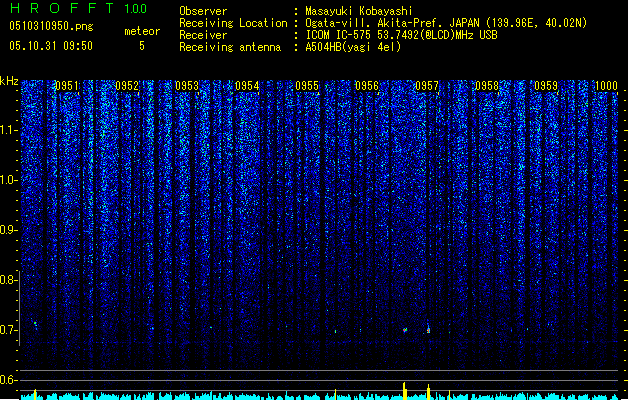Click the 1000 time marker
629x400 pixels.
pyautogui.click(x=606, y=86)
